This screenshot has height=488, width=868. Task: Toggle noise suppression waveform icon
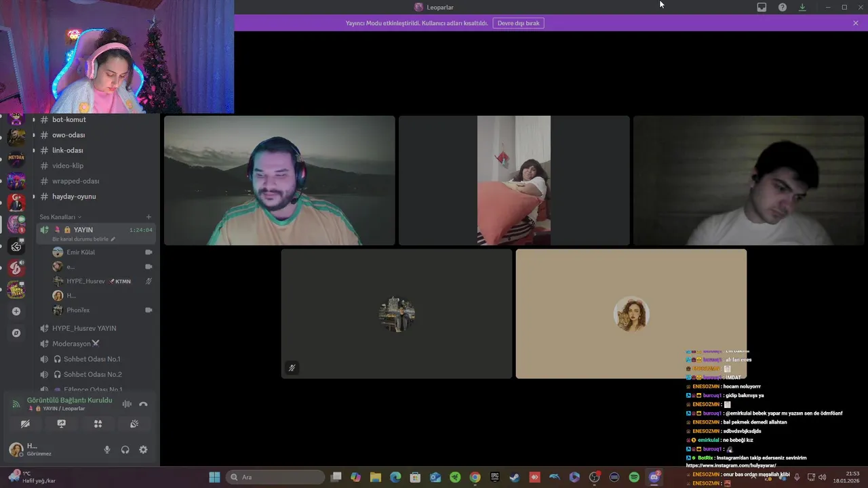click(x=127, y=404)
